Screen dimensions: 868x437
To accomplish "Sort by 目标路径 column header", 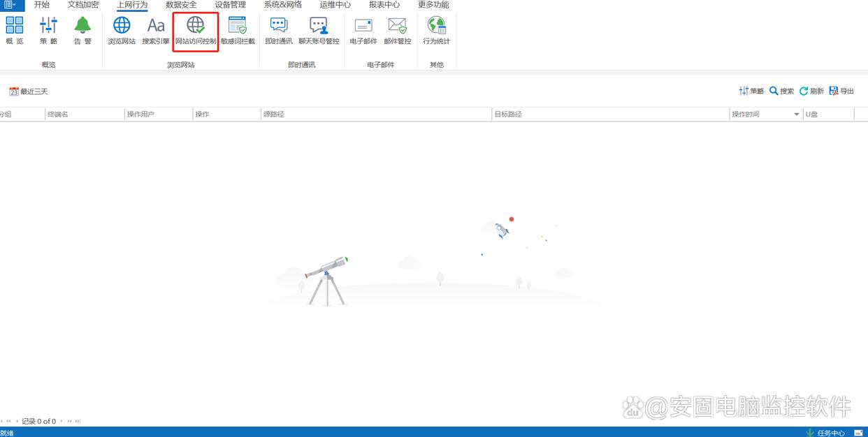I will 610,114.
